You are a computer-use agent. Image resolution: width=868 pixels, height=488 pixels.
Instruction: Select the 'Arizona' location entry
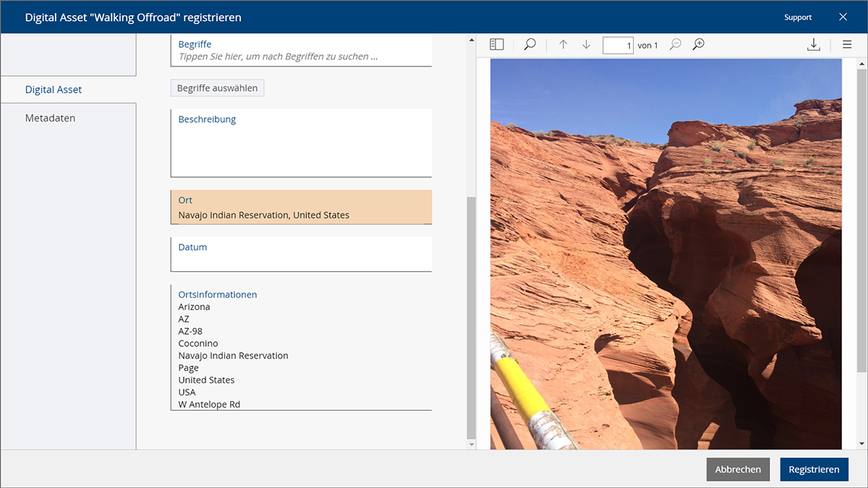pos(194,307)
